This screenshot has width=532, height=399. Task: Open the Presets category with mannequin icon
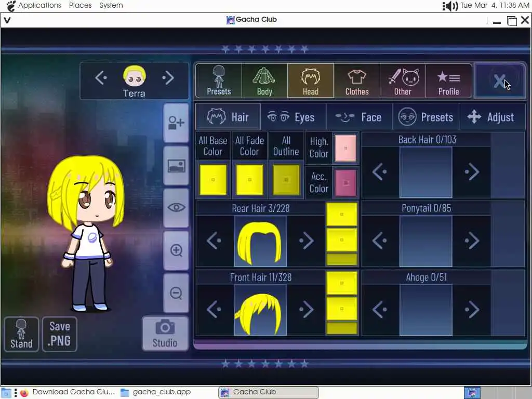219,81
